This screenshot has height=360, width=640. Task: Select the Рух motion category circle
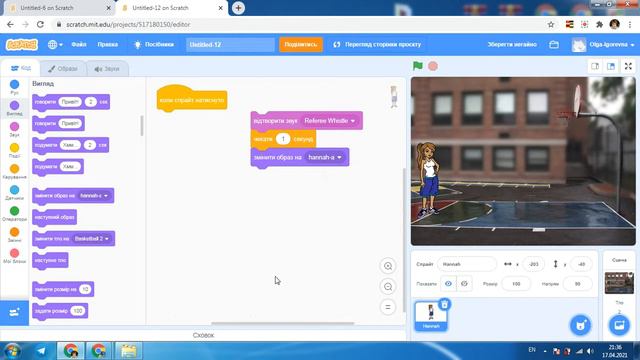(14, 84)
